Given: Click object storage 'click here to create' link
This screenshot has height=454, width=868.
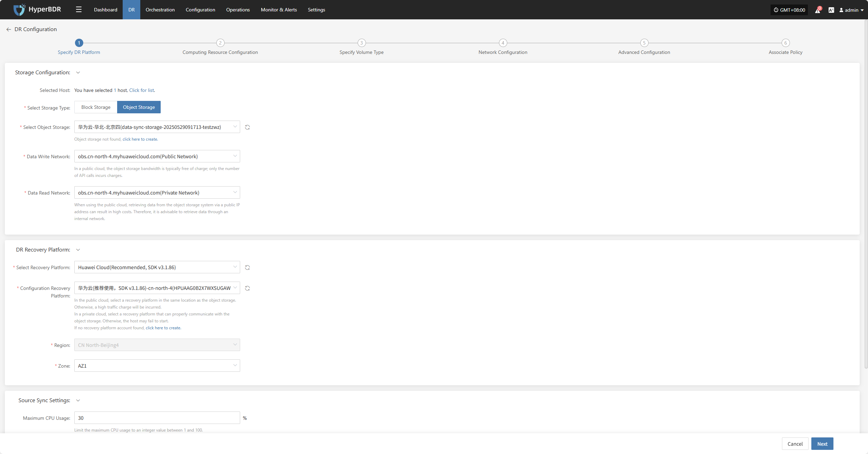Looking at the screenshot, I should (x=140, y=139).
